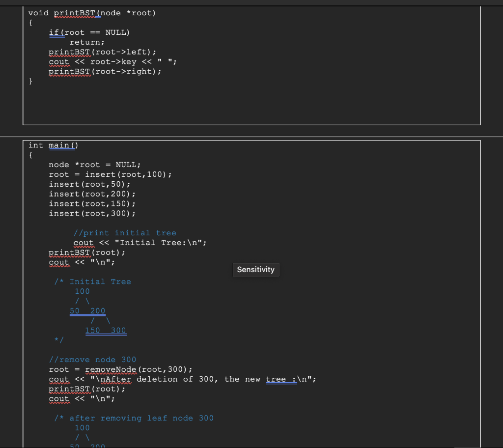Click the Sensitivity button
The height and width of the screenshot is (448, 503).
pyautogui.click(x=255, y=269)
